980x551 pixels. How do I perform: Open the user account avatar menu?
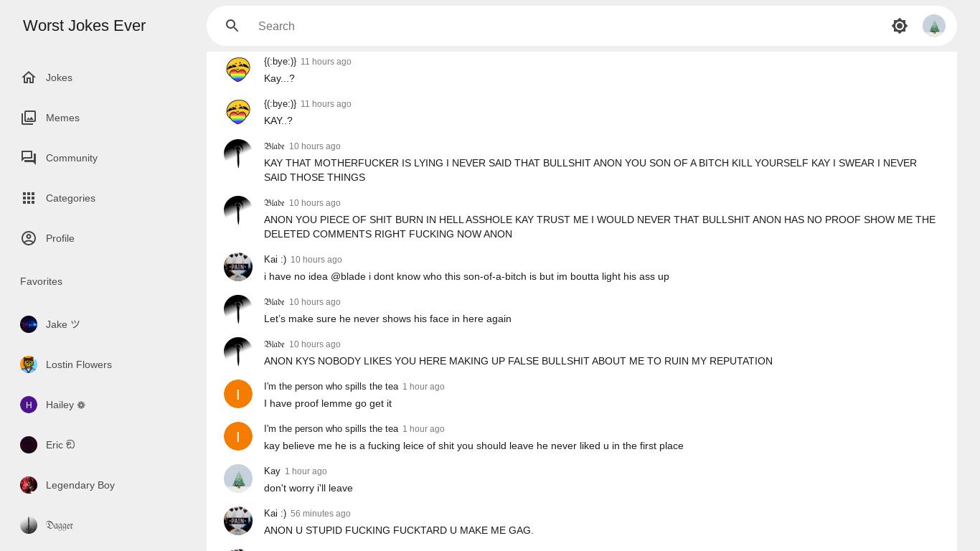tap(934, 26)
